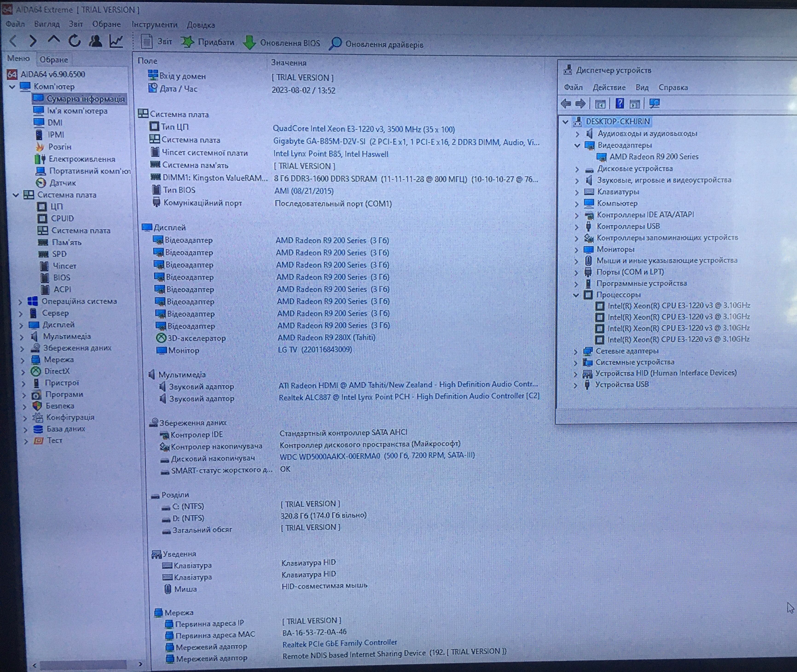Screen dimensions: 797x672
Task: Click the Поле column header
Action: [148, 61]
